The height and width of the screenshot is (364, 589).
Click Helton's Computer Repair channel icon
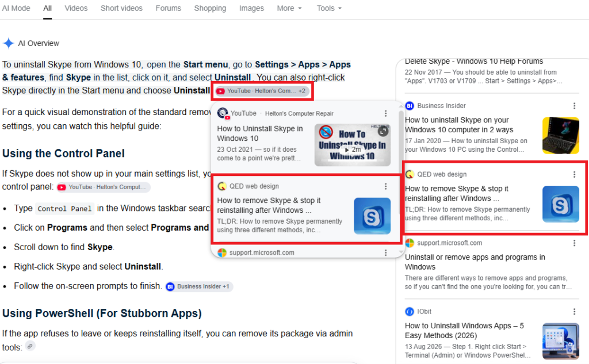(223, 113)
